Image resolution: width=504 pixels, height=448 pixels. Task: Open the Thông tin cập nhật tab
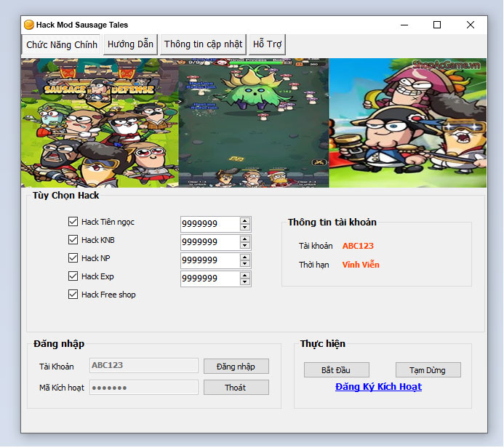coord(203,44)
